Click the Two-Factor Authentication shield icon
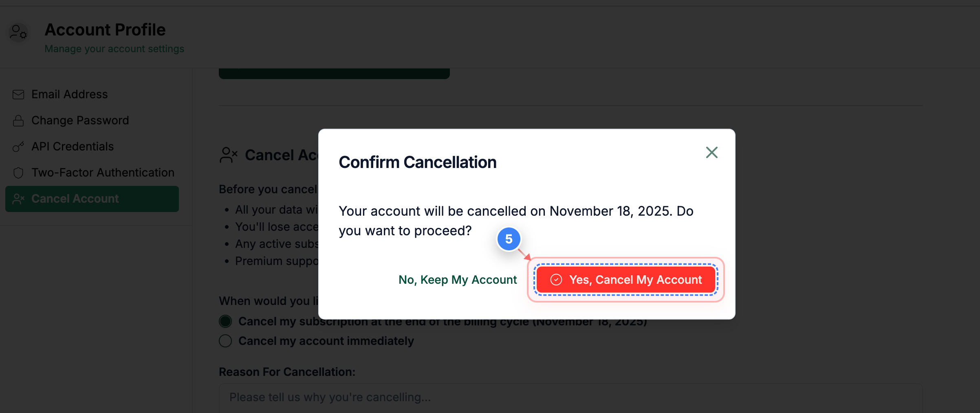Image resolution: width=980 pixels, height=413 pixels. click(18, 172)
